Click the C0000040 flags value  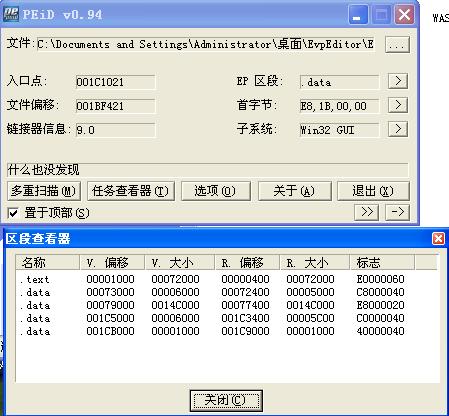(380, 318)
